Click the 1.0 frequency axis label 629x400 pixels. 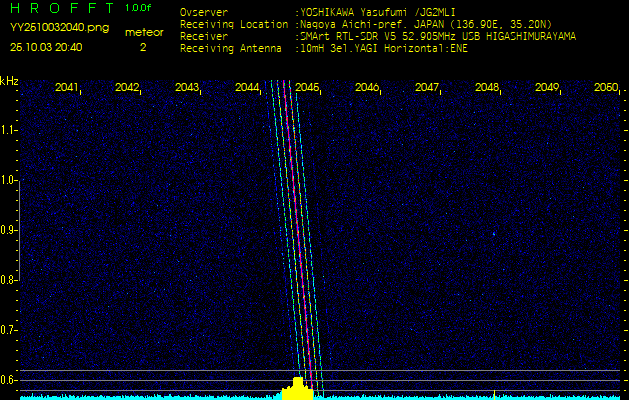pos(9,180)
